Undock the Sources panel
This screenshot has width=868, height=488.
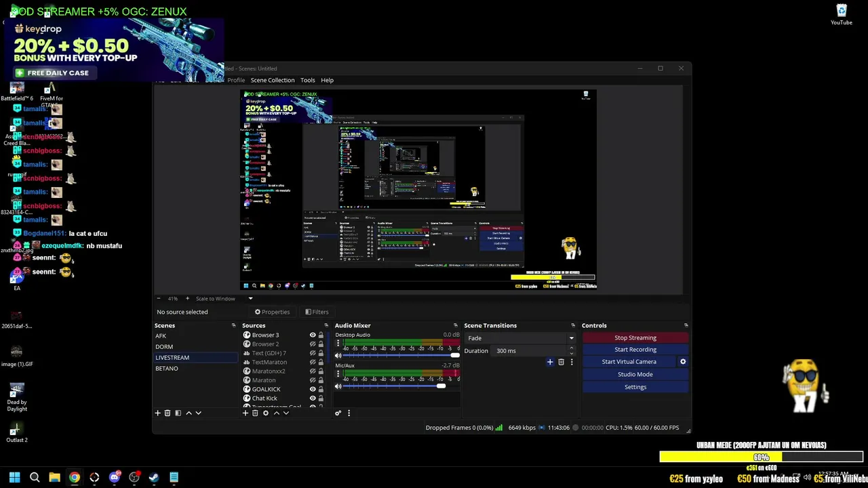tap(326, 325)
